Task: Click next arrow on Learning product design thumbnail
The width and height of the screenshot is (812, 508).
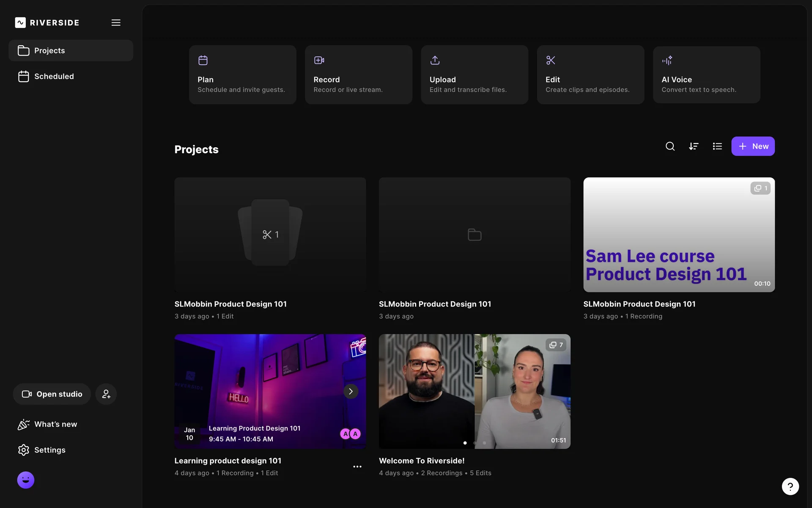Action: 351,392
